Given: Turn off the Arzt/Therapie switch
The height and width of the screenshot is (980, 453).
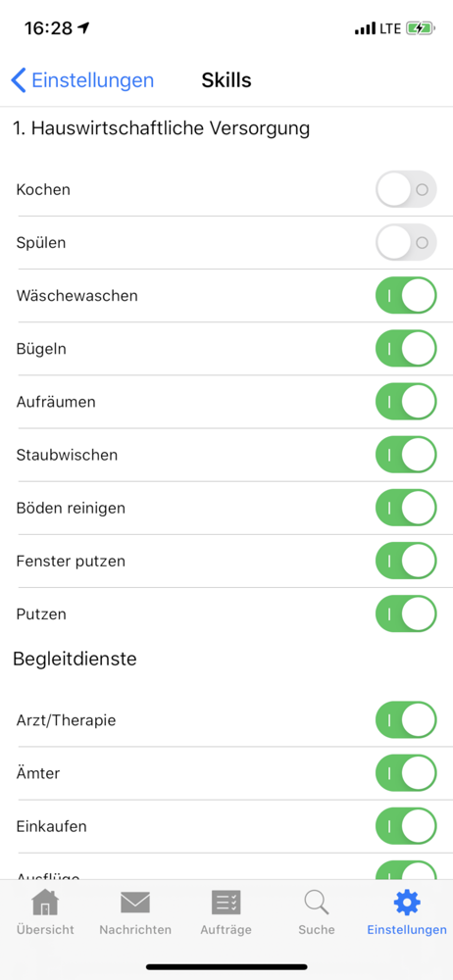Looking at the screenshot, I should pyautogui.click(x=406, y=720).
